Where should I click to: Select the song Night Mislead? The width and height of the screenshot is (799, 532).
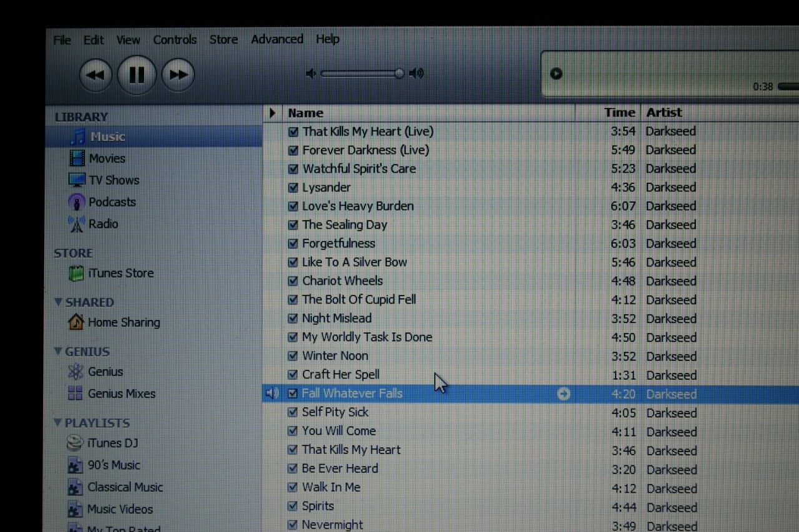coord(336,318)
